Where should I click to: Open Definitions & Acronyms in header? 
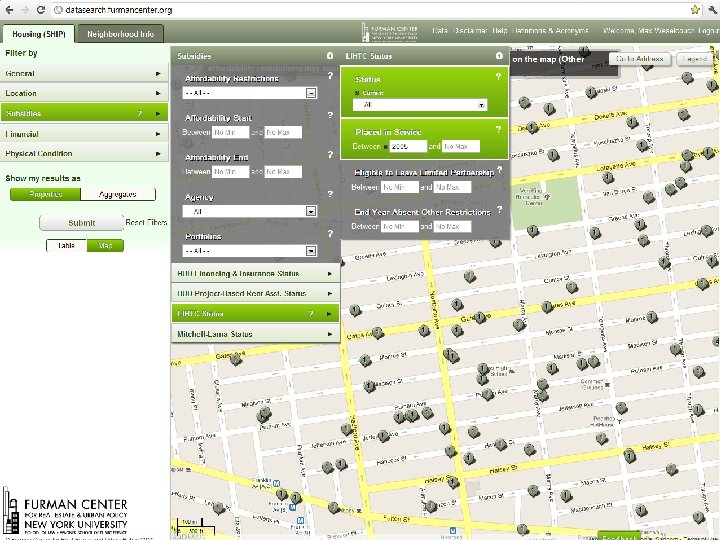coord(550,31)
